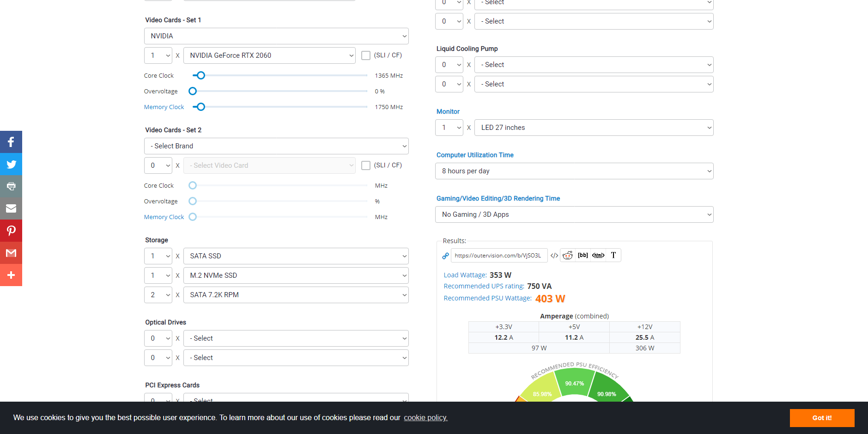Enable SLI / CF for Video Cards Set 2

[x=366, y=165]
